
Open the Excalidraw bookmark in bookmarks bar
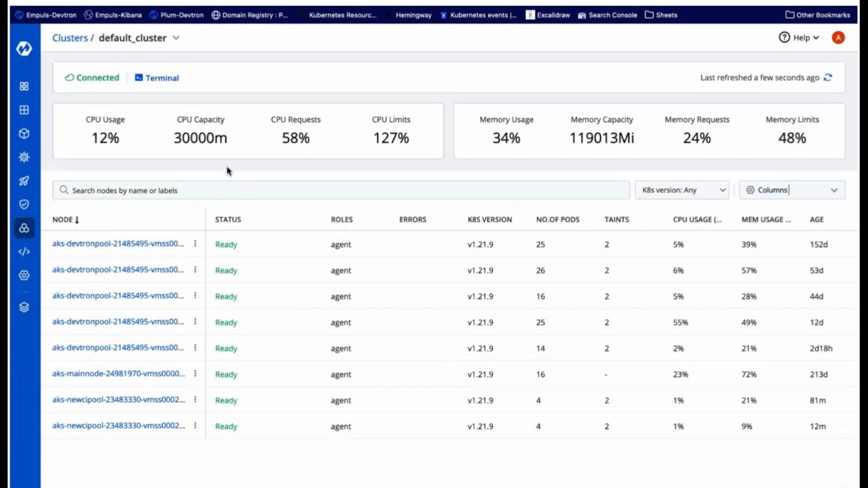[x=547, y=15]
